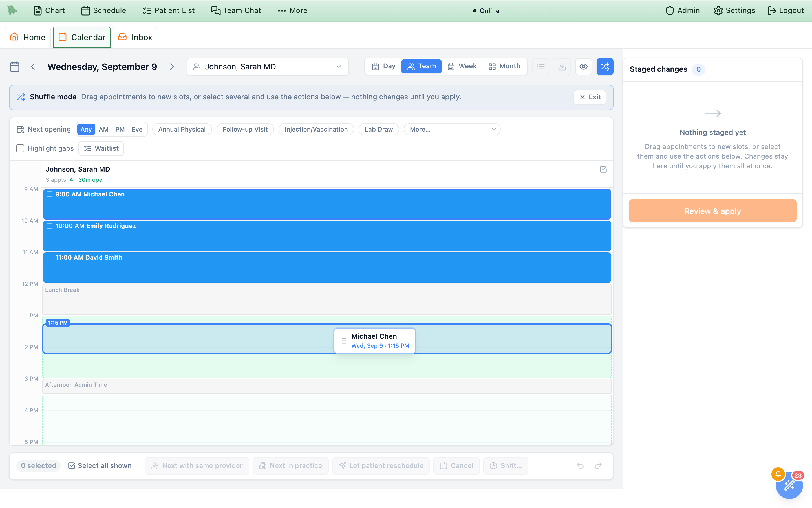Open the calendar date picker icon
Screen dimensions: 812x508
tap(15, 67)
